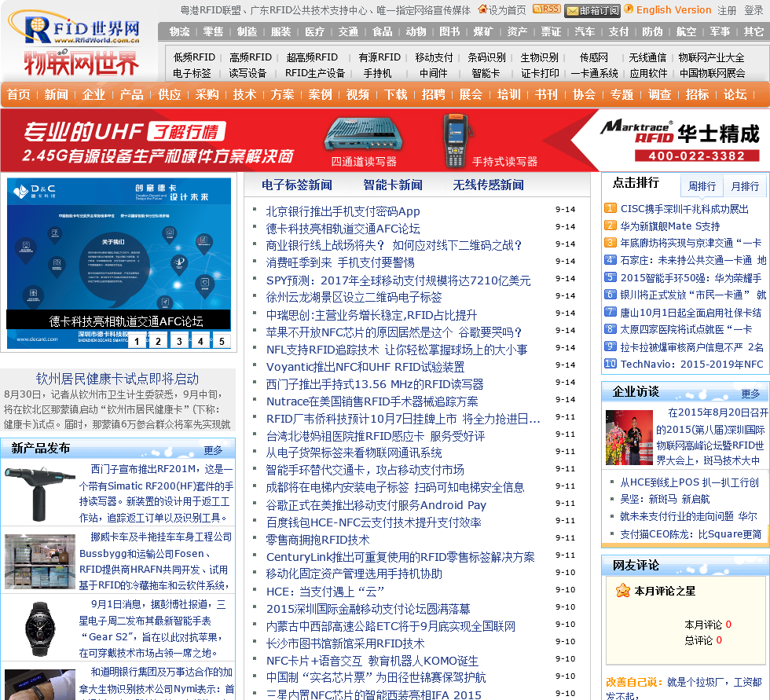The height and width of the screenshot is (700, 770).
Task: Open the Siemens handheld reader product image
Action: click(x=40, y=494)
